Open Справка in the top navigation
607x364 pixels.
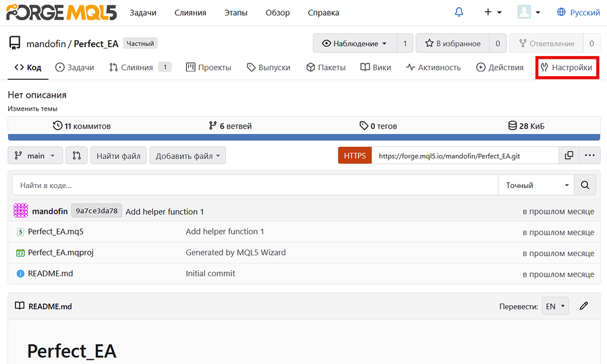point(323,13)
